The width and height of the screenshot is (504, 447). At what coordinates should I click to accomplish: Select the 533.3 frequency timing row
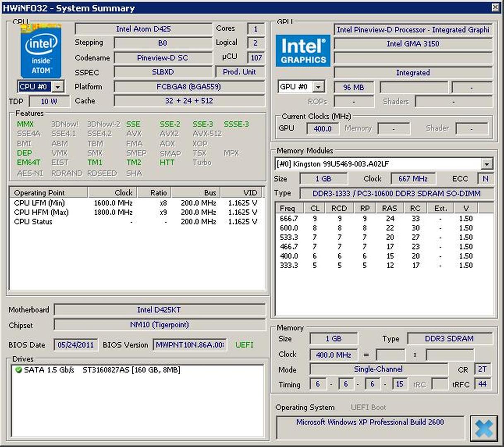point(384,238)
